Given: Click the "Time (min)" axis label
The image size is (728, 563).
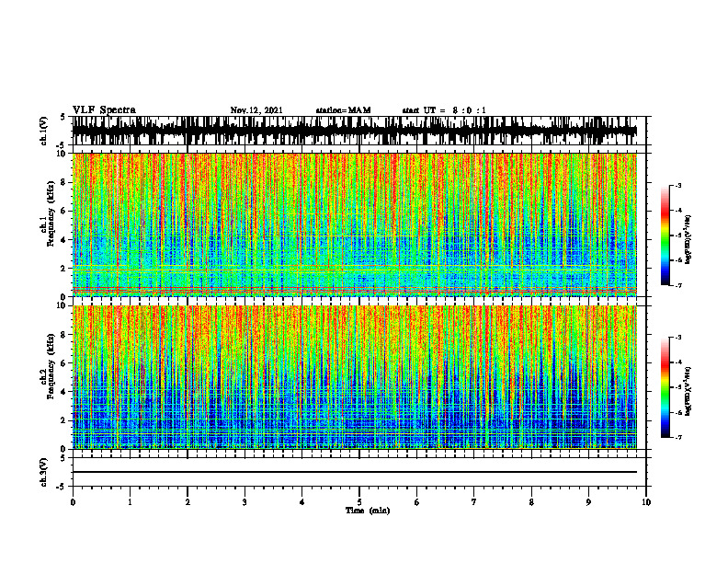Looking at the screenshot, I should pos(368,511).
